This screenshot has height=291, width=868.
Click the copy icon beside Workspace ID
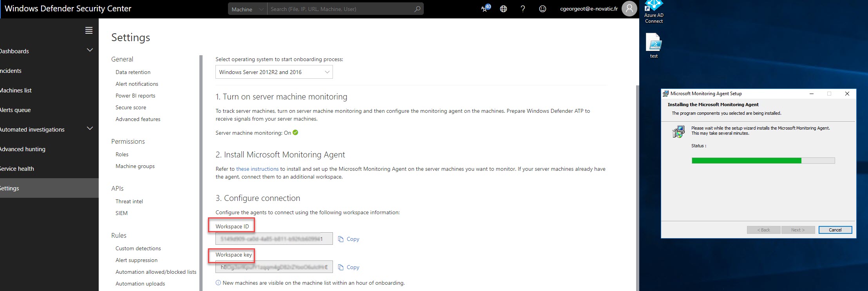341,239
